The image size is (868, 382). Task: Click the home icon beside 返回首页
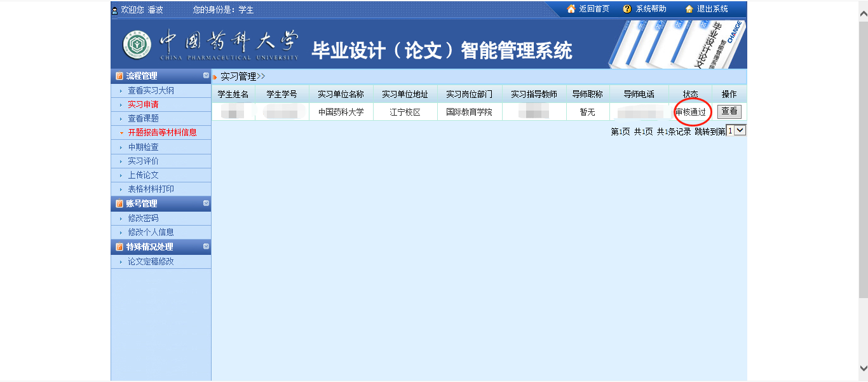571,9
